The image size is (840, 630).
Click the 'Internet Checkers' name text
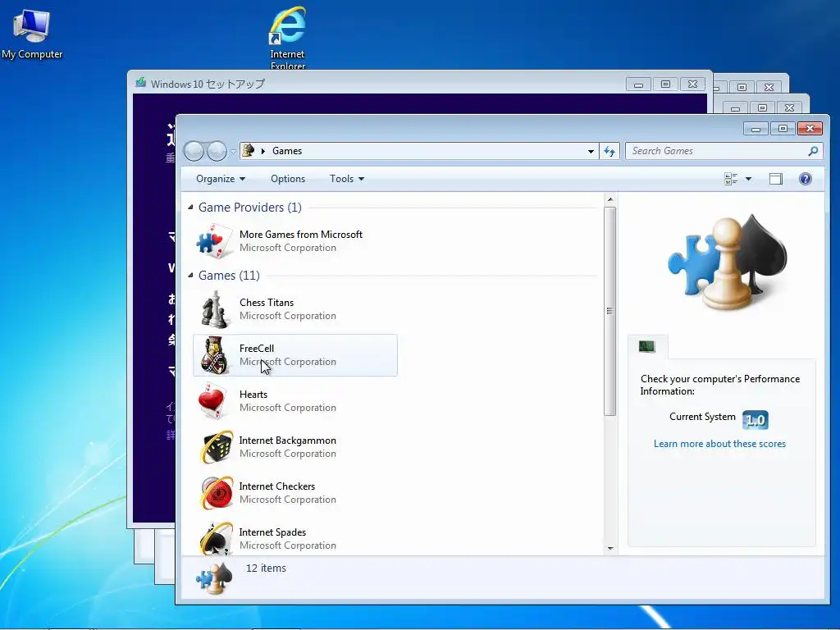point(277,486)
